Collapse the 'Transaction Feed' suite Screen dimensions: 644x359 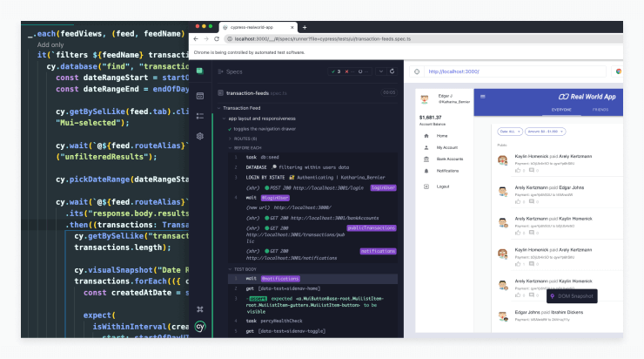(219, 108)
